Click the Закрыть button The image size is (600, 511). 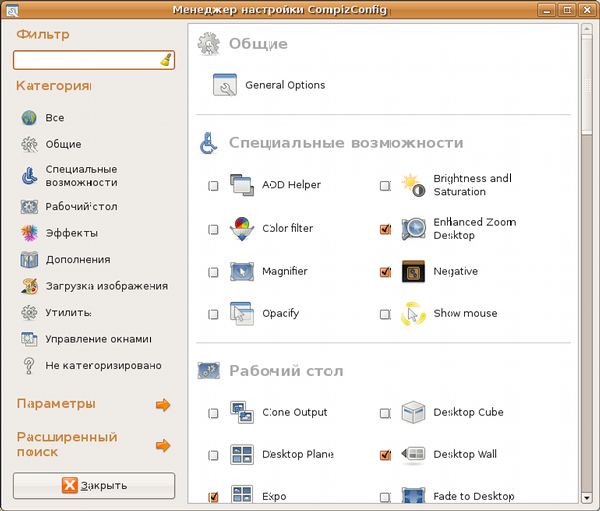94,485
